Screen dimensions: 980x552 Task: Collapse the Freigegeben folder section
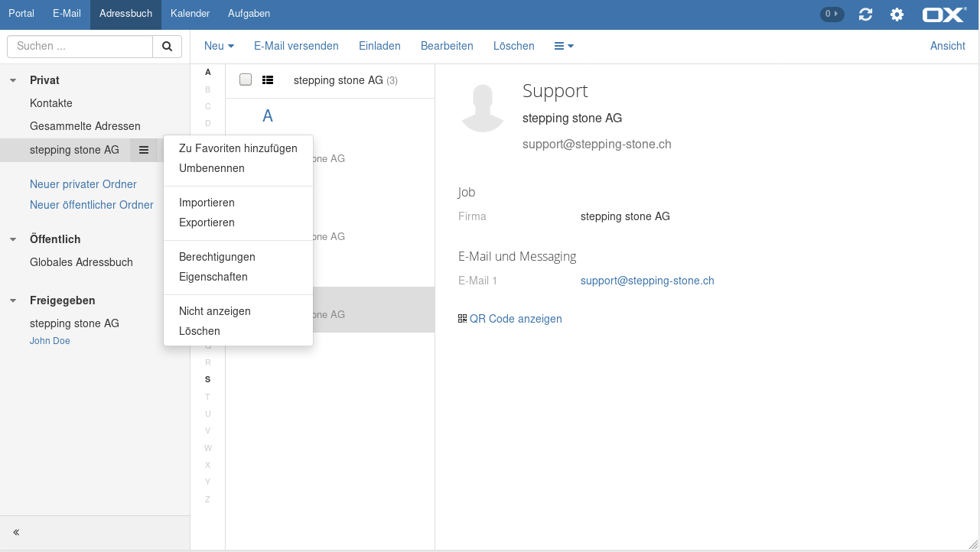point(13,300)
